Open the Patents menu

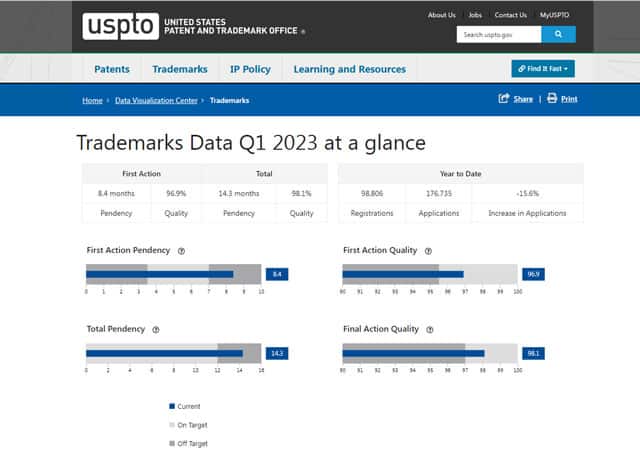(x=112, y=69)
